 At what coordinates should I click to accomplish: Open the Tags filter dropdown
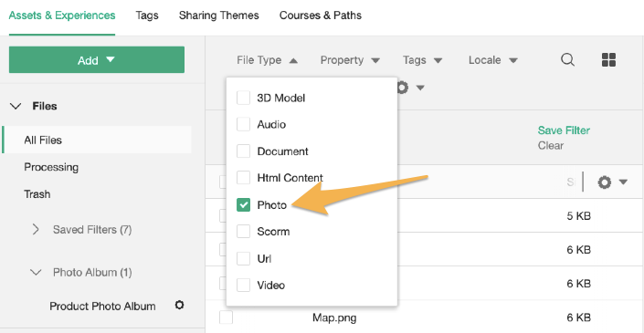coord(422,60)
